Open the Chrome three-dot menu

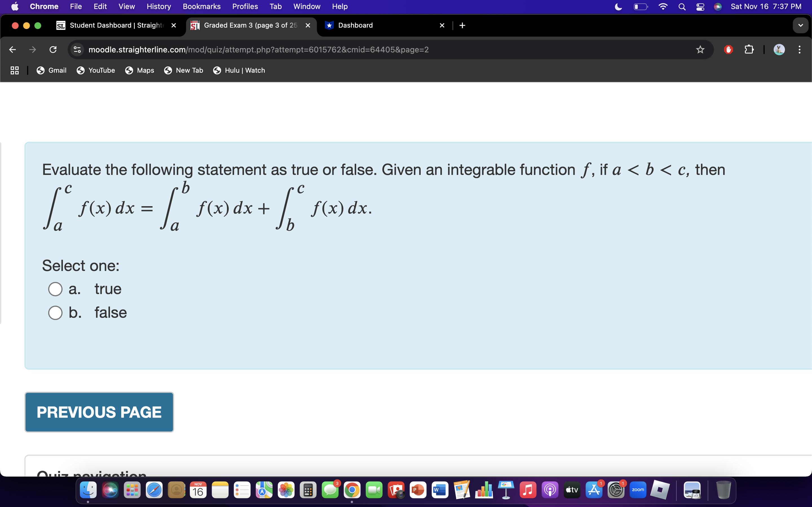[800, 50]
